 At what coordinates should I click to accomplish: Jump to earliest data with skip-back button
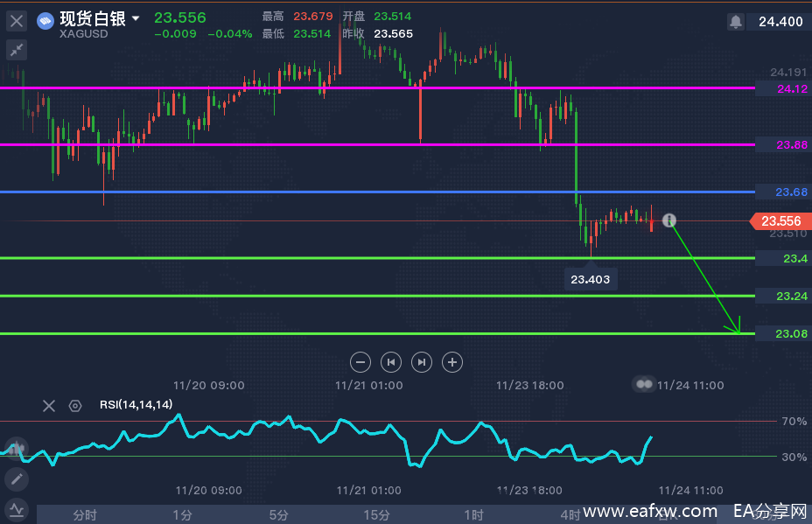click(391, 361)
